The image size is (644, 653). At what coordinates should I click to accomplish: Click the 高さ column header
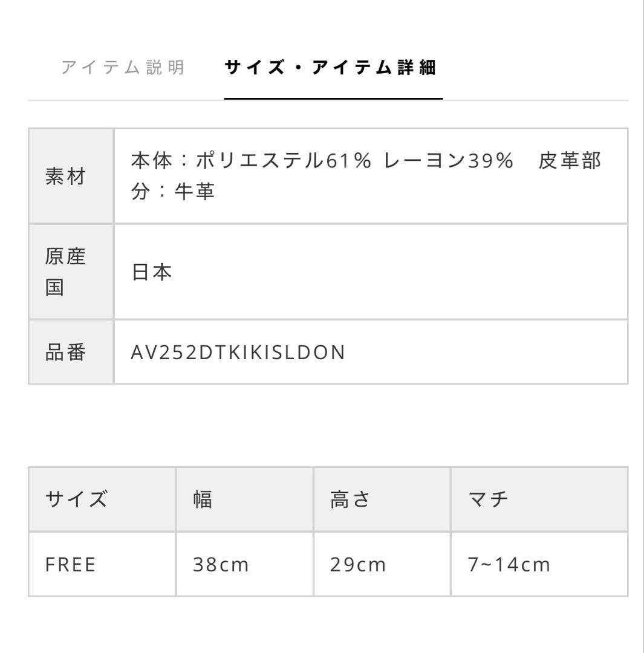click(350, 500)
